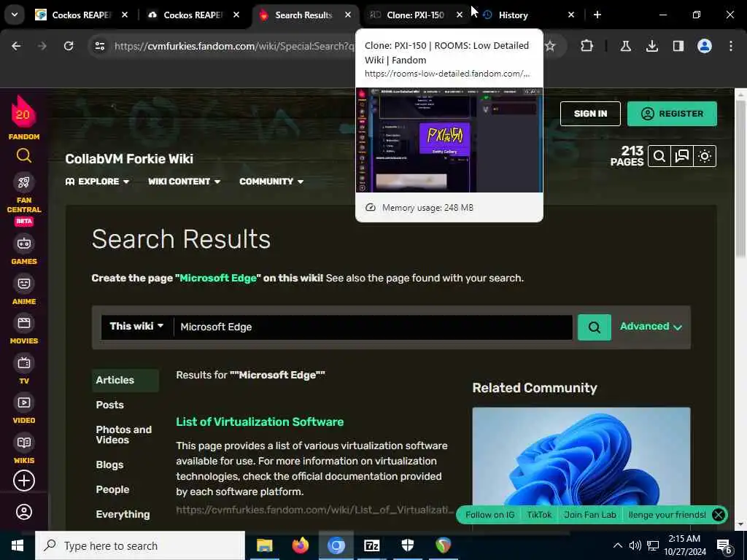Image resolution: width=747 pixels, height=560 pixels.
Task: Toggle the browser side panel icon
Action: point(678,46)
